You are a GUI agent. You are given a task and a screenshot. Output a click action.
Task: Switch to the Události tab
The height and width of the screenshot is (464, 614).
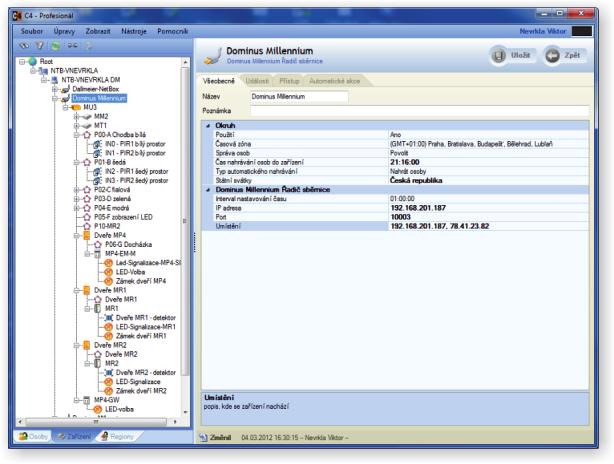[257, 81]
